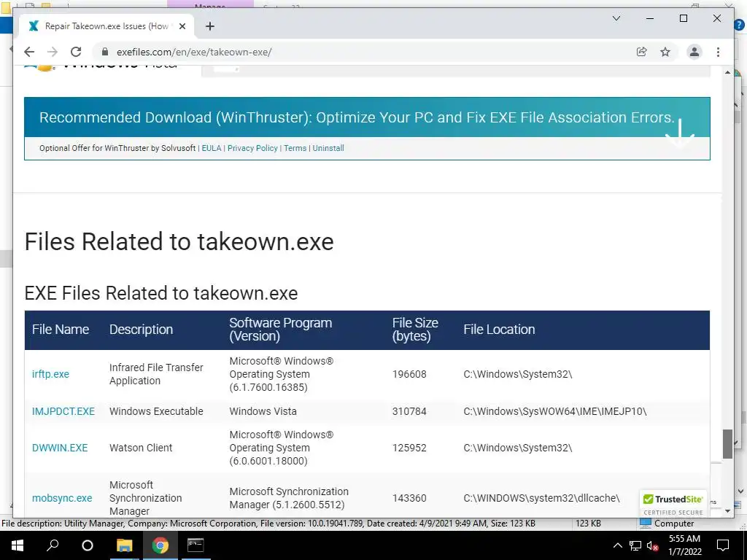
Task: Bookmark this page with the star
Action: coord(665,52)
